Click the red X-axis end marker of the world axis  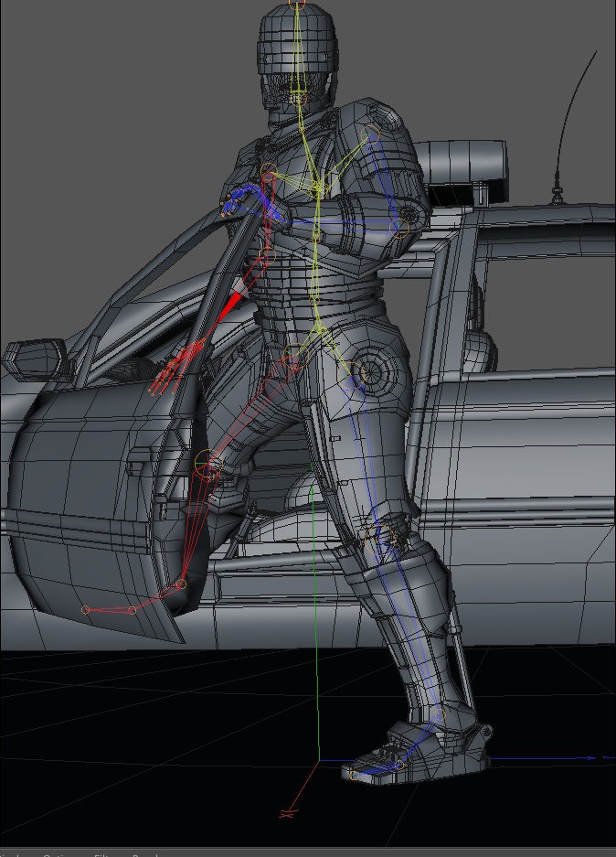click(x=288, y=814)
